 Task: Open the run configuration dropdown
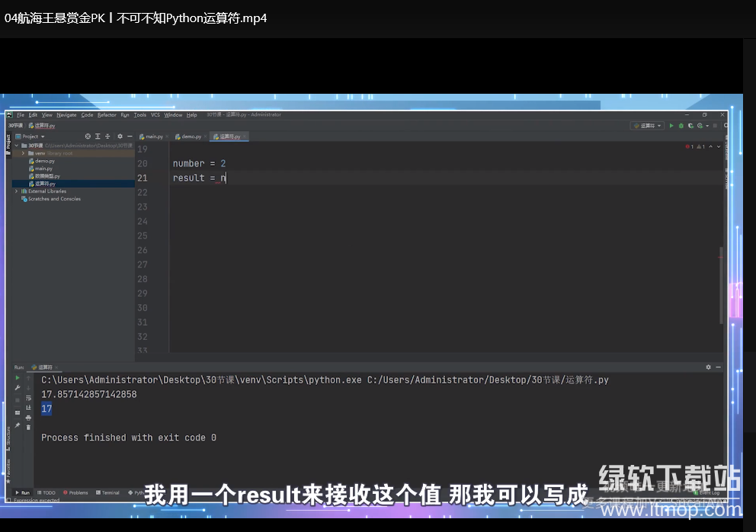tap(647, 126)
